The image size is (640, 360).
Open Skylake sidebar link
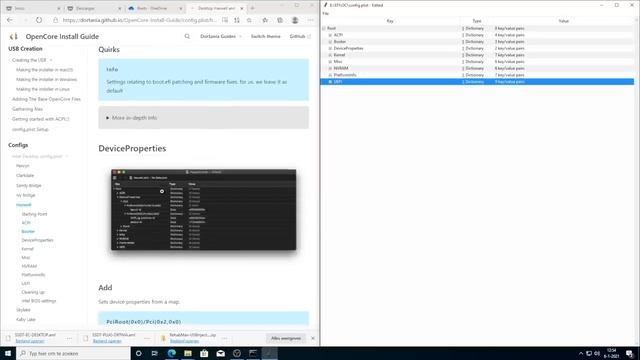tap(23, 310)
